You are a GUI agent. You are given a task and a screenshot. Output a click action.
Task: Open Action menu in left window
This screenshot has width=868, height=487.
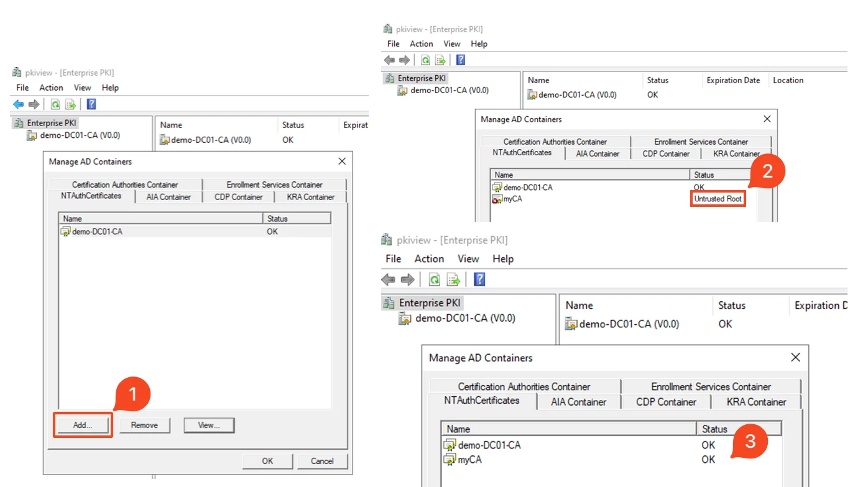coord(51,88)
